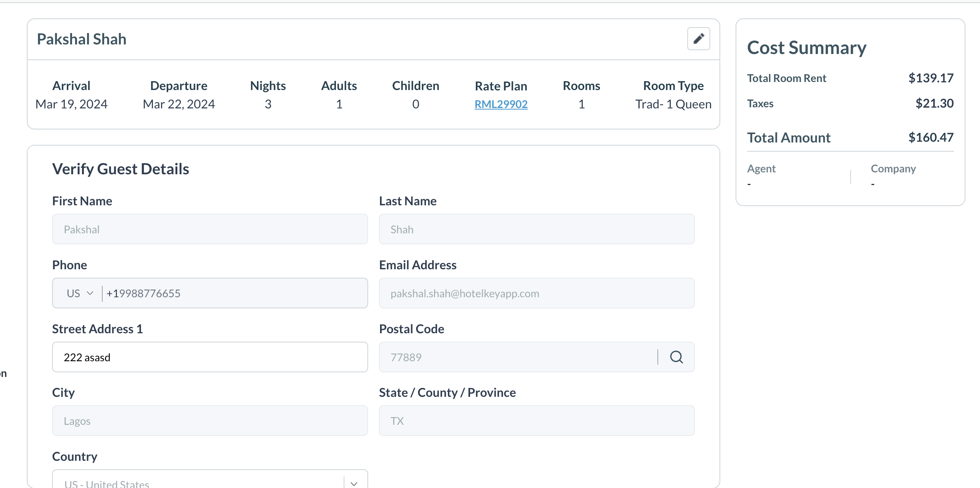Click the Postal Code field showing 77889
This screenshot has width=980, height=488.
(x=517, y=357)
